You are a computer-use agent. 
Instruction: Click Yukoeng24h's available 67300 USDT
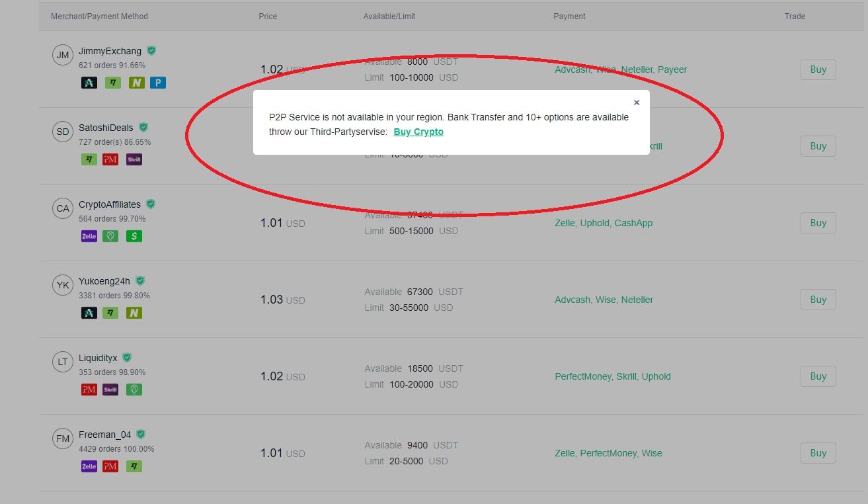pos(414,292)
